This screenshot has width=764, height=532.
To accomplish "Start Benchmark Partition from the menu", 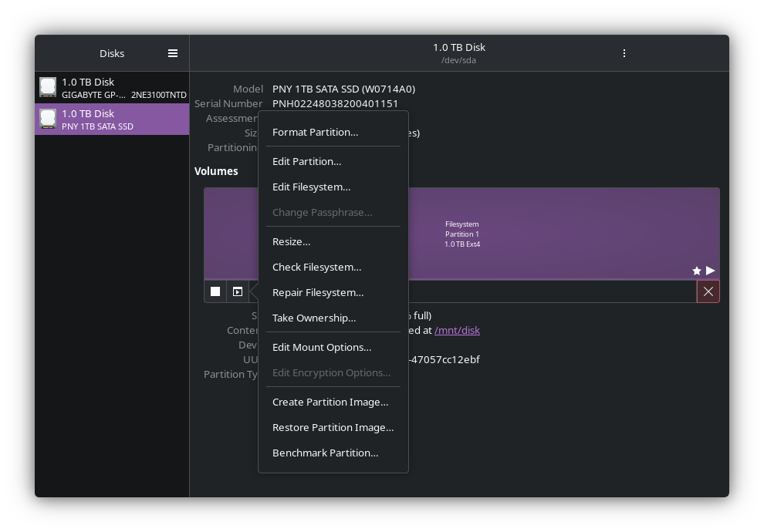I will coord(325,453).
